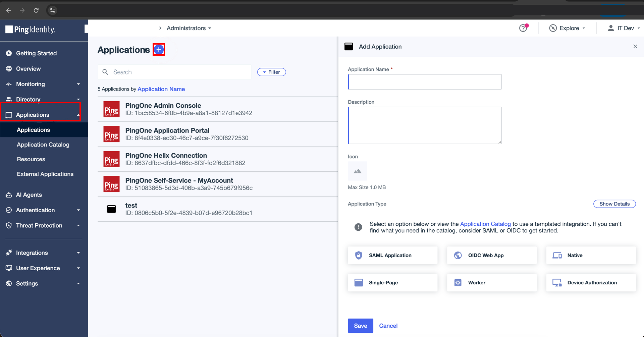644x337 pixels.
Task: Expand the Monitoring menu arrow
Action: click(x=78, y=84)
